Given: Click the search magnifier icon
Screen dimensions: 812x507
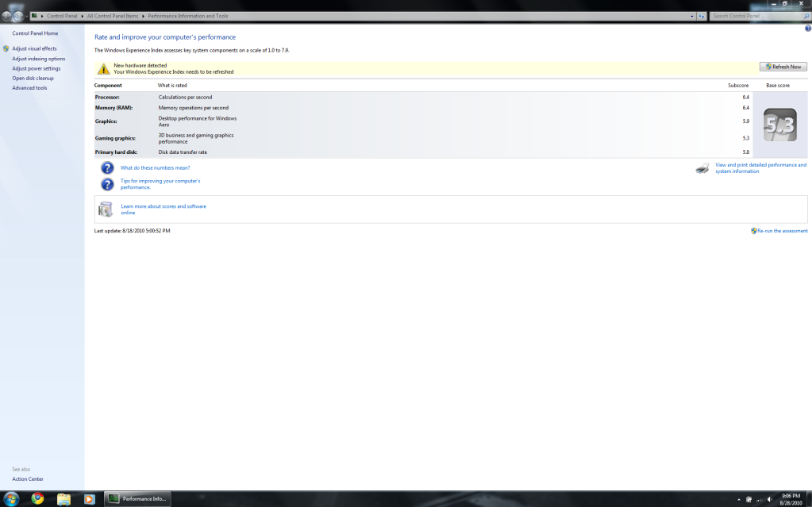Looking at the screenshot, I should [806, 16].
